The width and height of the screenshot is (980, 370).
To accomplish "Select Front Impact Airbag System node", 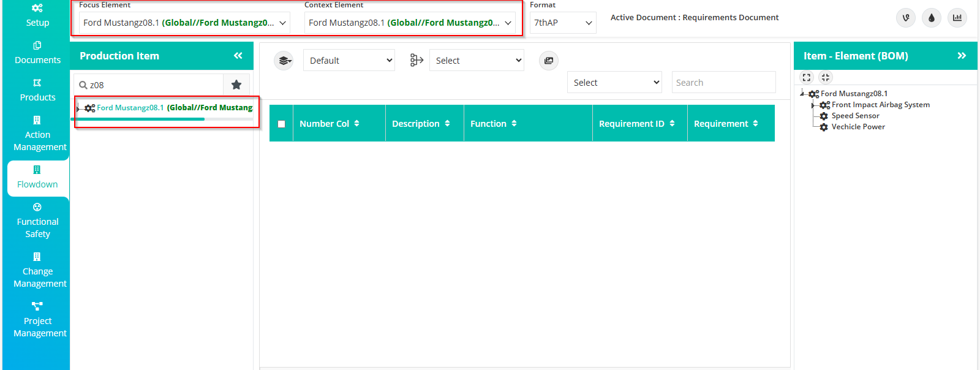I will click(x=881, y=105).
